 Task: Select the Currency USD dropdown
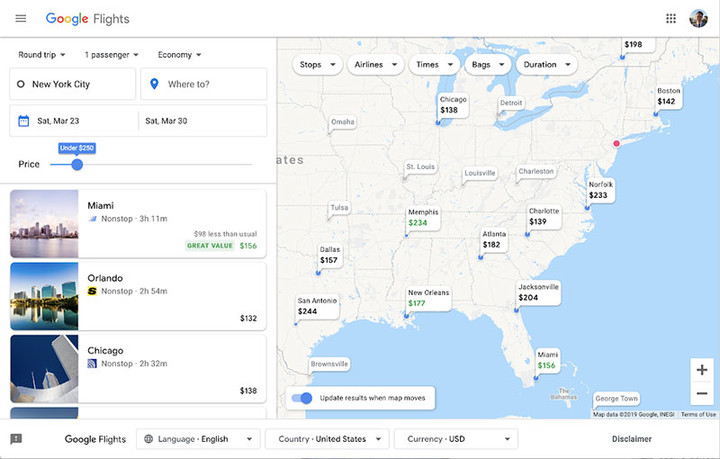[x=456, y=439]
